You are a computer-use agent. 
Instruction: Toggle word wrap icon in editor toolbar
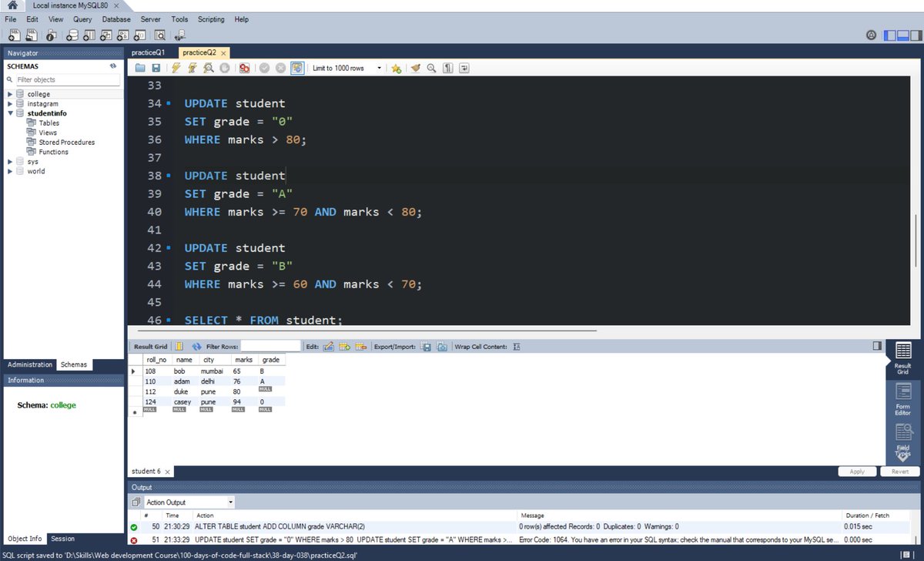(x=464, y=68)
